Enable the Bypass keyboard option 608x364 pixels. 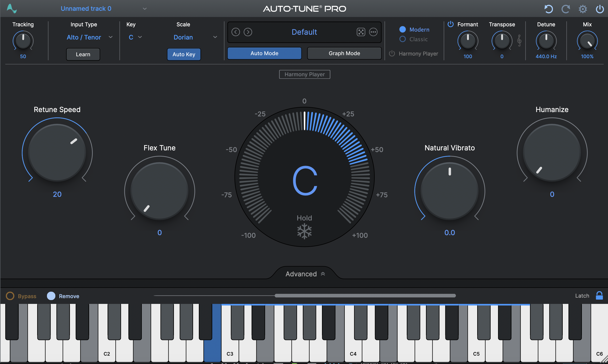10,296
